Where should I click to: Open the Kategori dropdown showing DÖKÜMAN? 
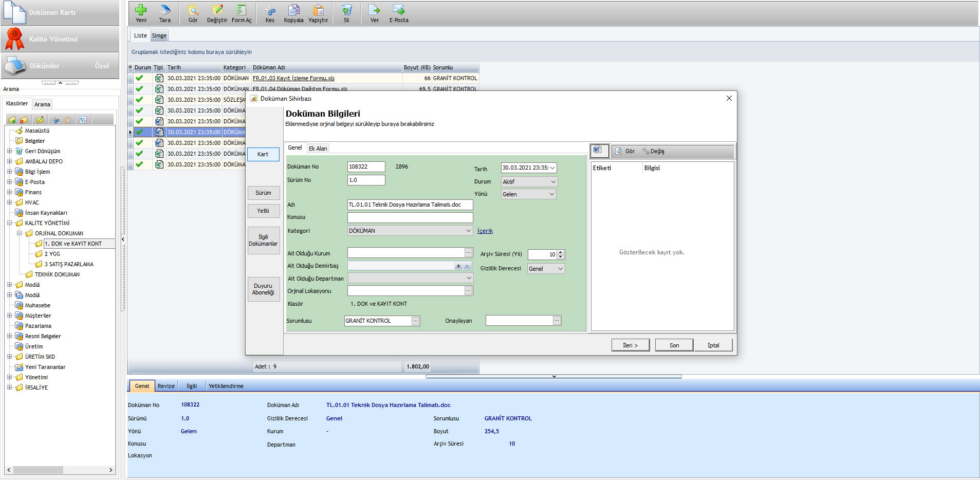point(468,231)
